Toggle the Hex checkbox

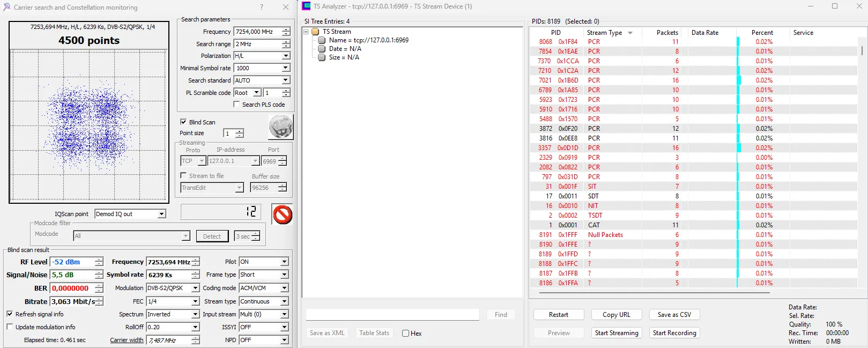tap(406, 333)
